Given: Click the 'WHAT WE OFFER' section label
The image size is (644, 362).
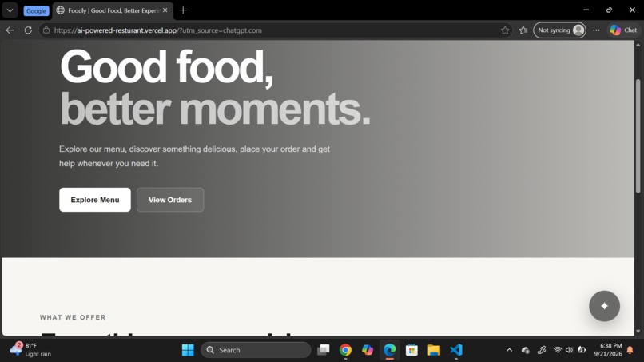Looking at the screenshot, I should point(73,317).
